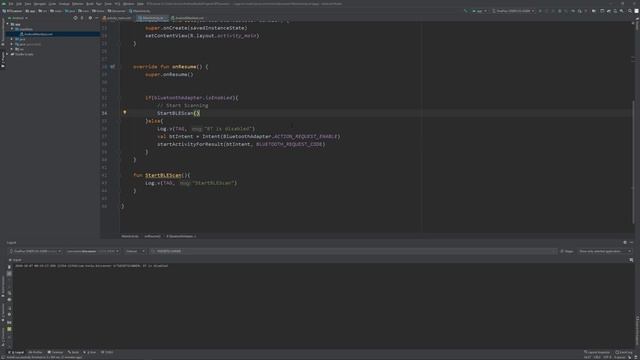
Task: Click the Clear logcat trash icon
Action: pos(9,267)
